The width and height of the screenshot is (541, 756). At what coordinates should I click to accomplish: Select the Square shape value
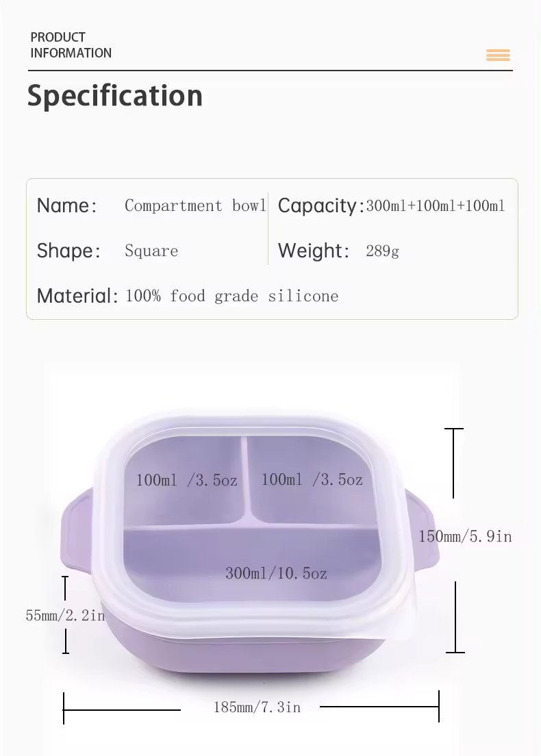pos(151,251)
